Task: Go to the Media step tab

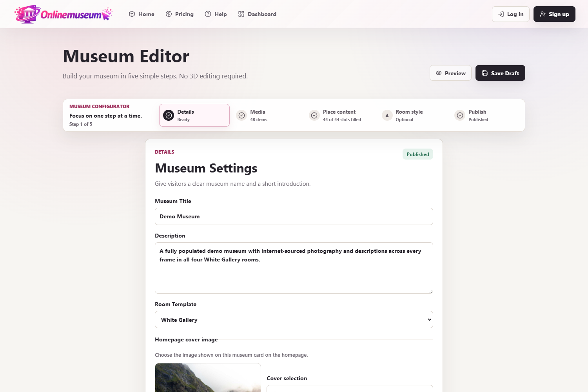Action: click(x=267, y=115)
